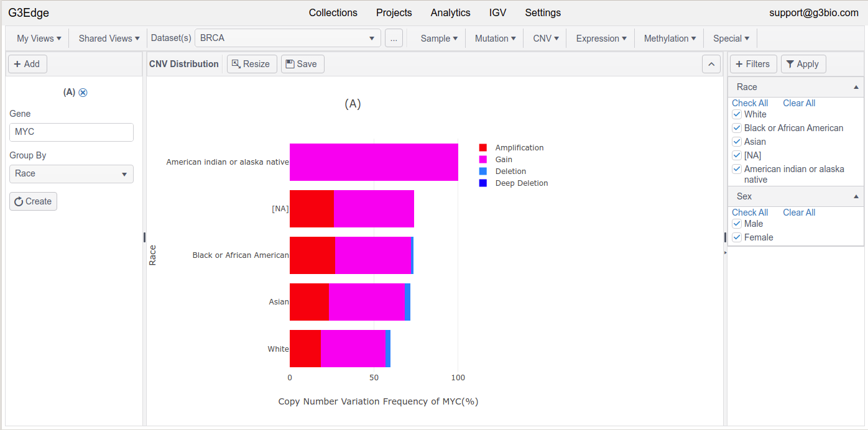Open the BRCA dataset dropdown
Screen dimensions: 868x430
click(x=288, y=38)
